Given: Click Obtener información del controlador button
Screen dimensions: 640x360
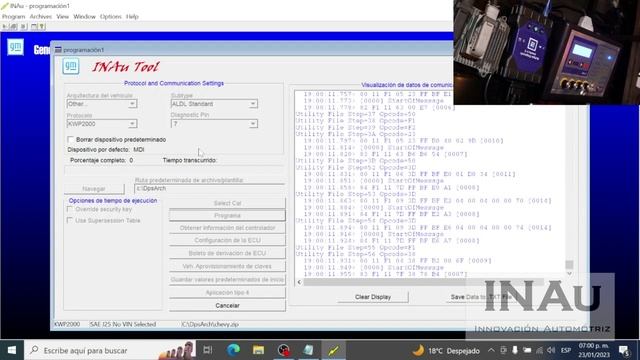Looking at the screenshot, I should [227, 228].
